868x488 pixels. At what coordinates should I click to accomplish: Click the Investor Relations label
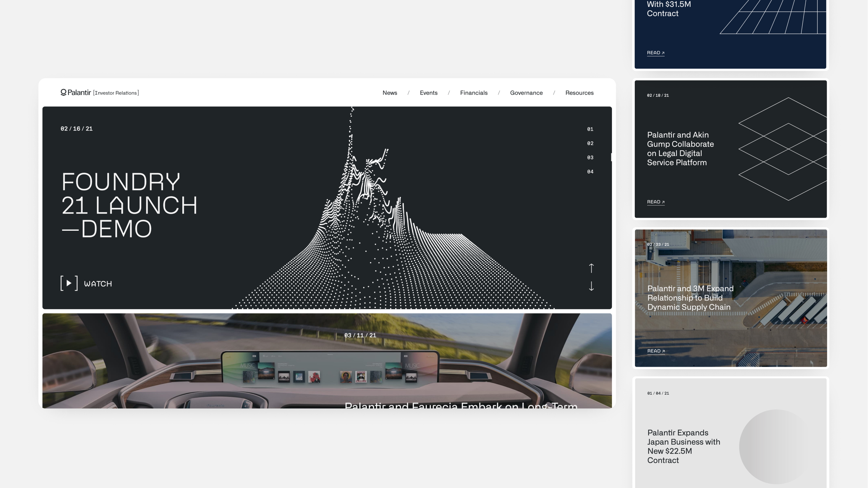tap(116, 93)
